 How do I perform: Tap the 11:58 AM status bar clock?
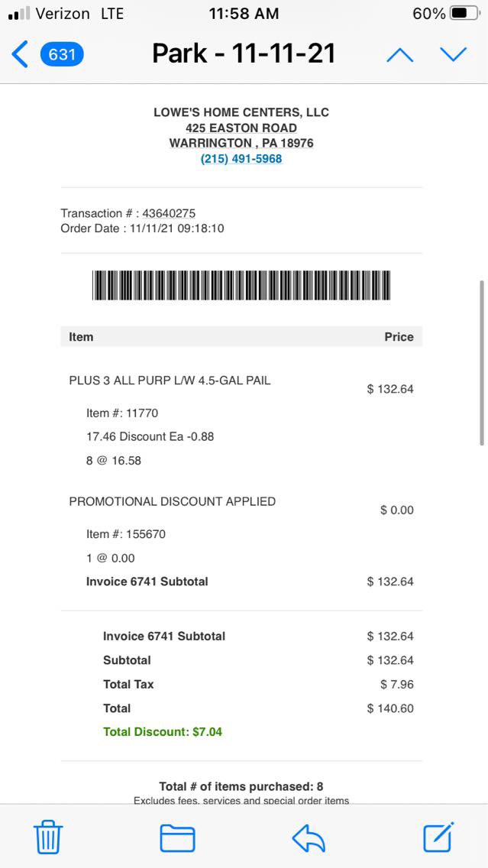(x=244, y=13)
